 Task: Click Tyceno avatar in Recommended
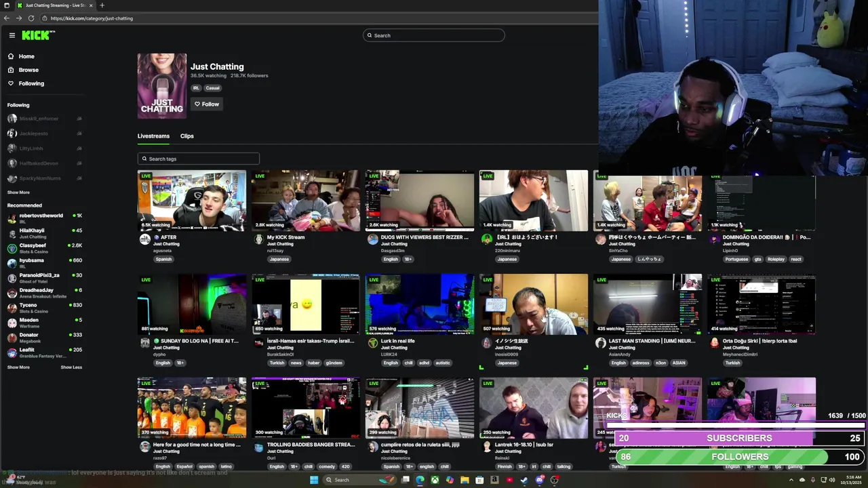coord(12,308)
